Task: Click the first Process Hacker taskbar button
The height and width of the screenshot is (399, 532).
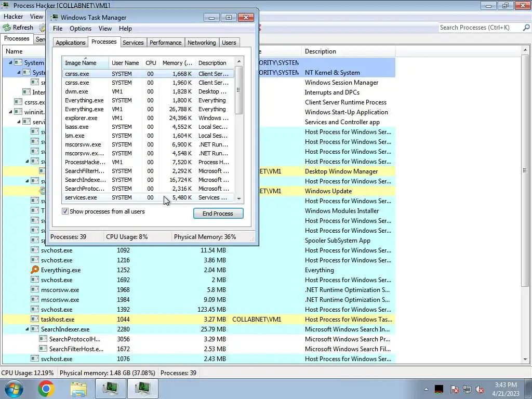Action: 111,389
